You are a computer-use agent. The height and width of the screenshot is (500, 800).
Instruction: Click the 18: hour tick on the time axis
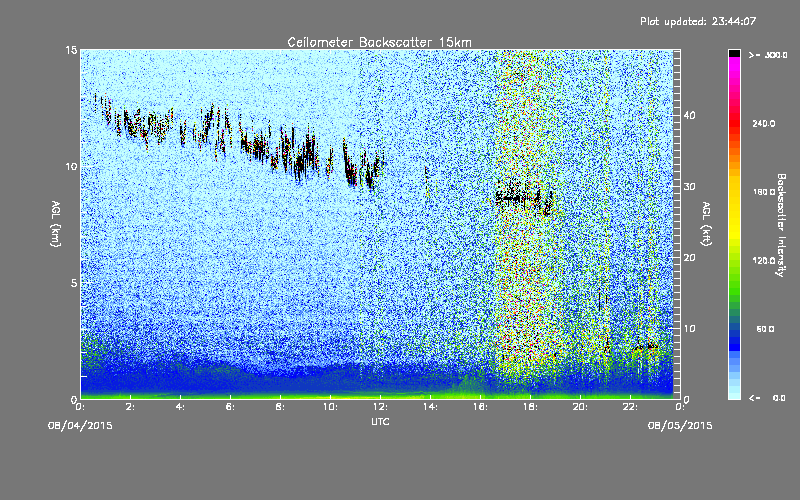pos(530,407)
